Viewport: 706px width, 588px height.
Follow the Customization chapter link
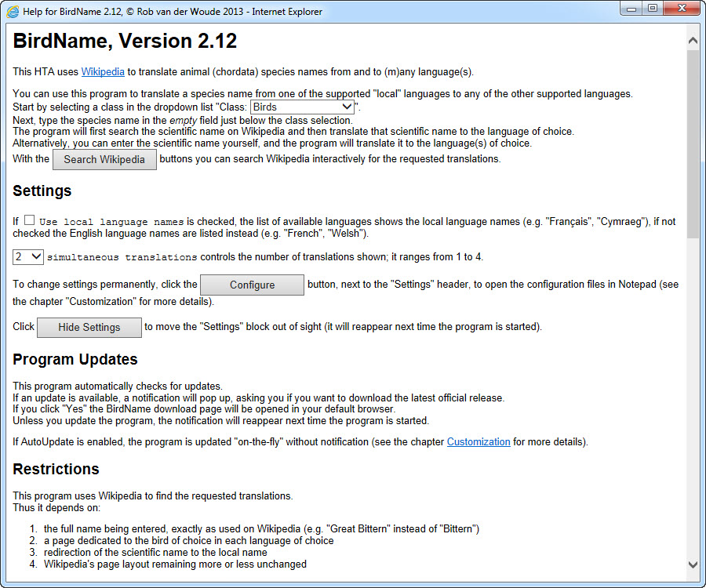479,442
